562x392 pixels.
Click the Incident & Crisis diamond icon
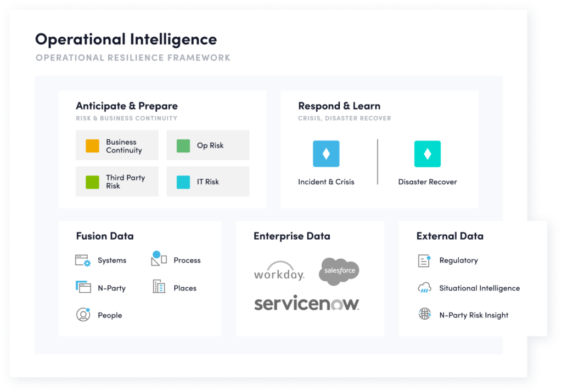coord(325,153)
